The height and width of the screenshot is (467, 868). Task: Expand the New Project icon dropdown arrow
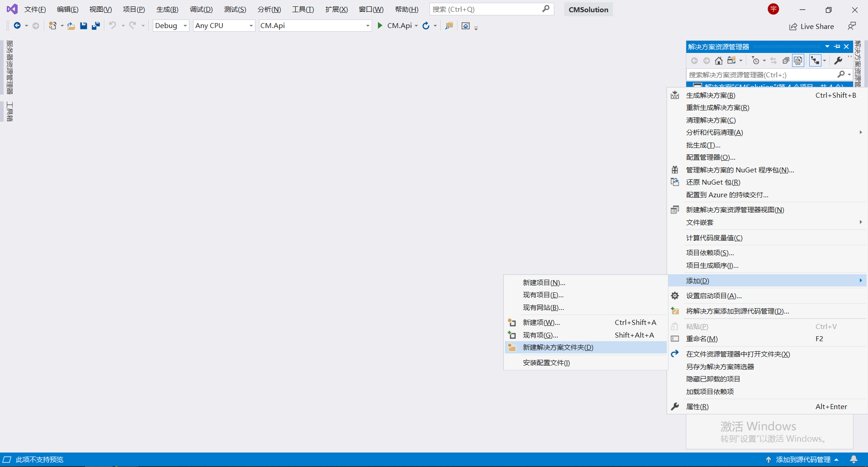[x=62, y=26]
